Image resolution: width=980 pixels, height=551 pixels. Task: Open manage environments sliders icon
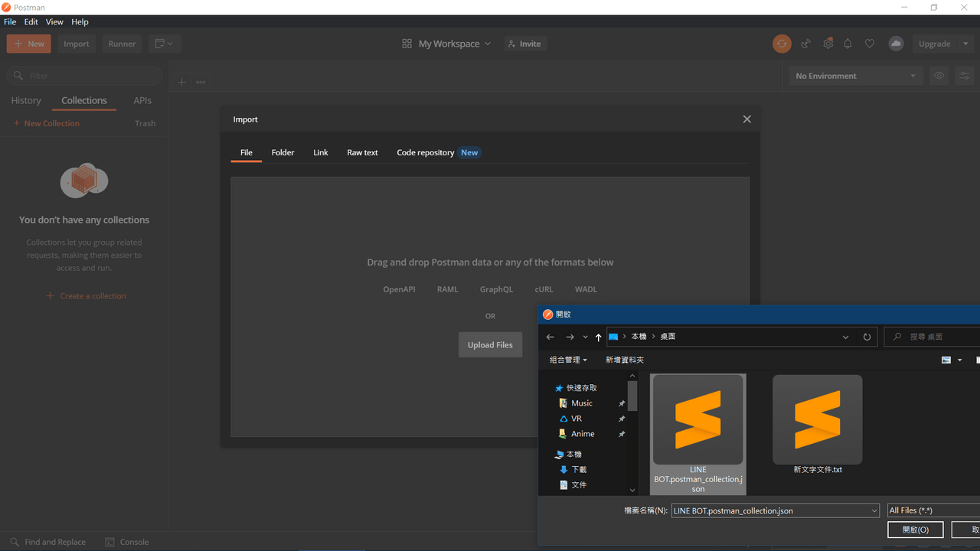click(x=965, y=76)
